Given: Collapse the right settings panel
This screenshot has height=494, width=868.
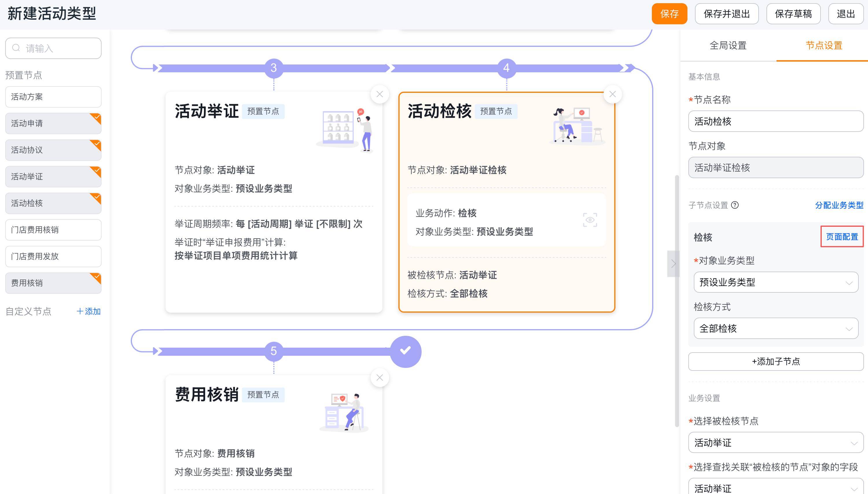Looking at the screenshot, I should 673,263.
